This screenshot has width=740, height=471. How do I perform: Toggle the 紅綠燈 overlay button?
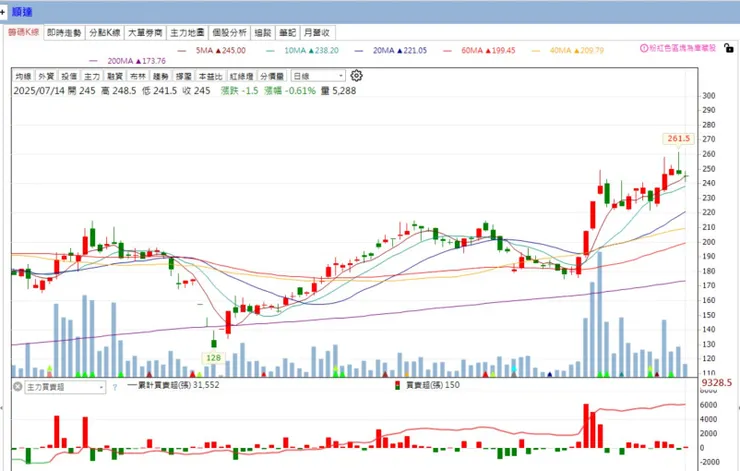[x=241, y=76]
